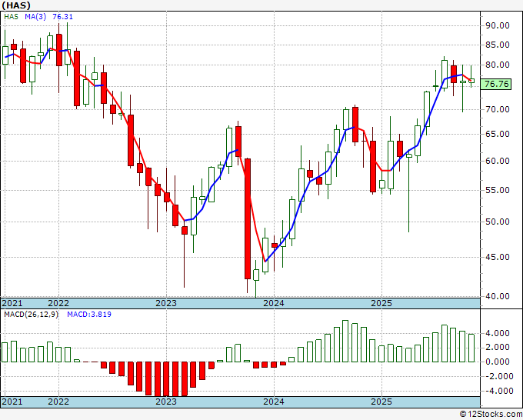Click the 45.00 price axis label
Image resolution: width=523 pixels, height=420 pixels.
point(498,257)
